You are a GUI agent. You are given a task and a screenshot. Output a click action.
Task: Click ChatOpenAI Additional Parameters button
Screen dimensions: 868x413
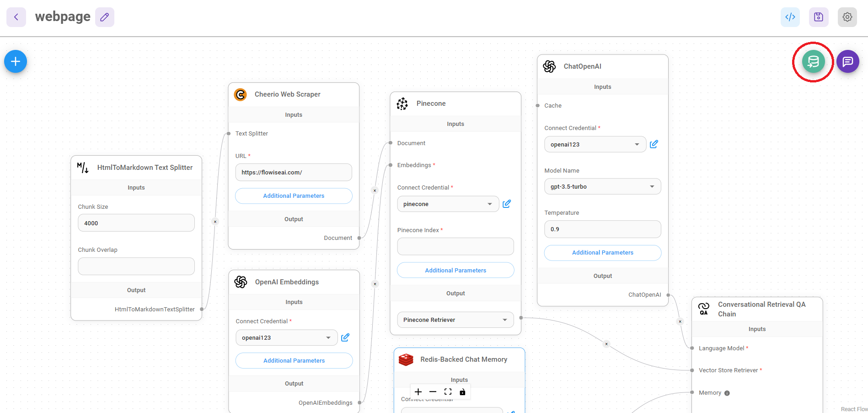click(602, 253)
